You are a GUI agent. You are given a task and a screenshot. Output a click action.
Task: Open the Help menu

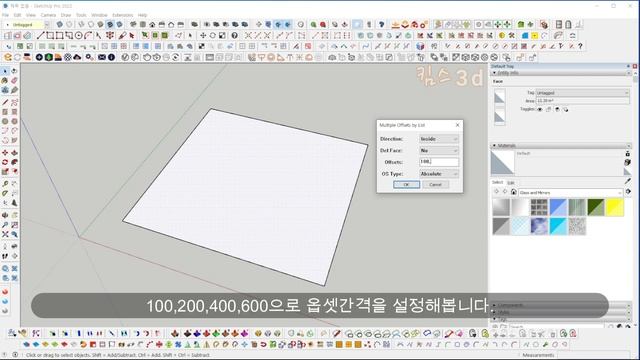(x=142, y=15)
